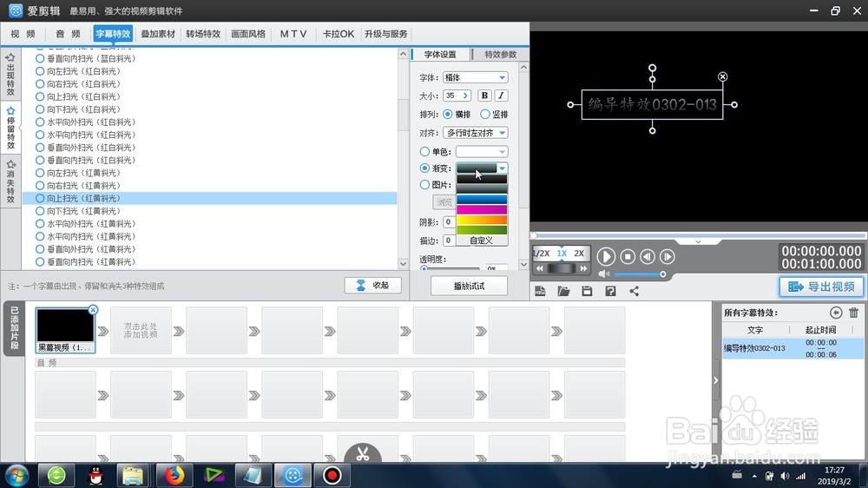This screenshot has height=488, width=868.
Task: Open the 消失特效 side tab
Action: [10, 181]
